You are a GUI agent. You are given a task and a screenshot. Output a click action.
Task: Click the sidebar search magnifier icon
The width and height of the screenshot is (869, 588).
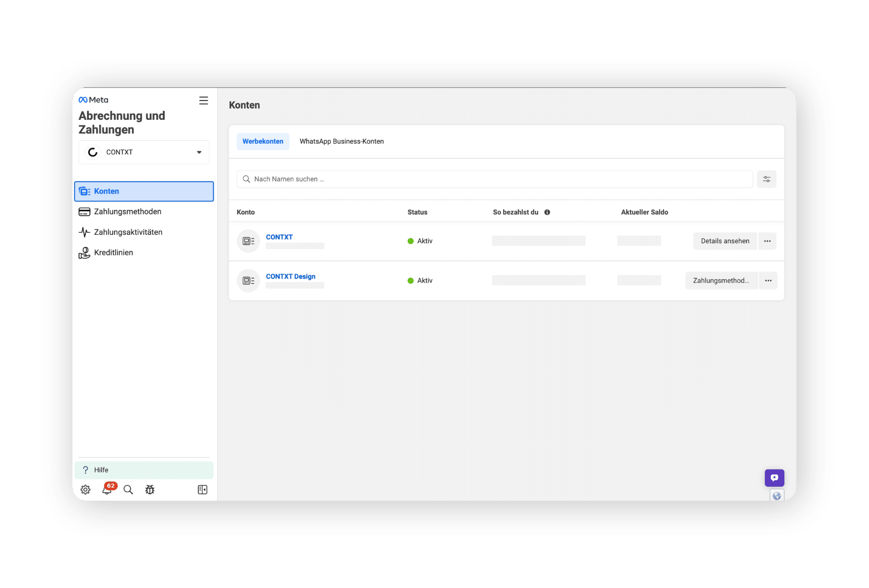coord(128,490)
